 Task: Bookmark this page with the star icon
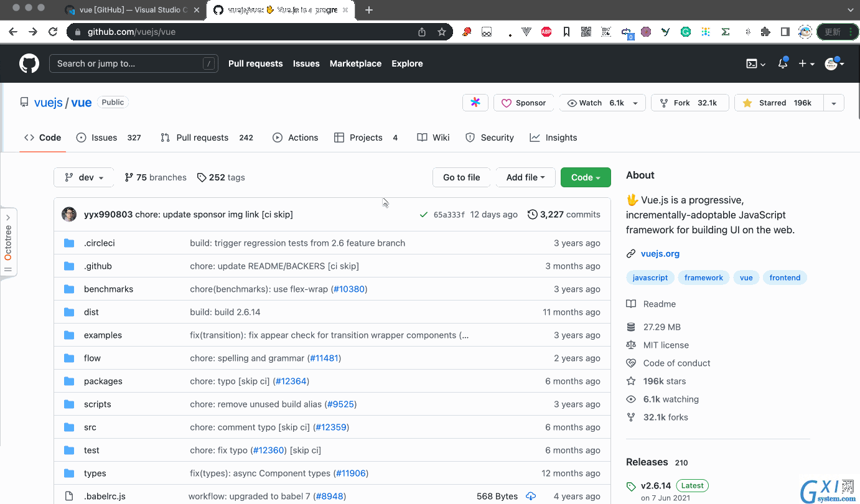point(442,32)
